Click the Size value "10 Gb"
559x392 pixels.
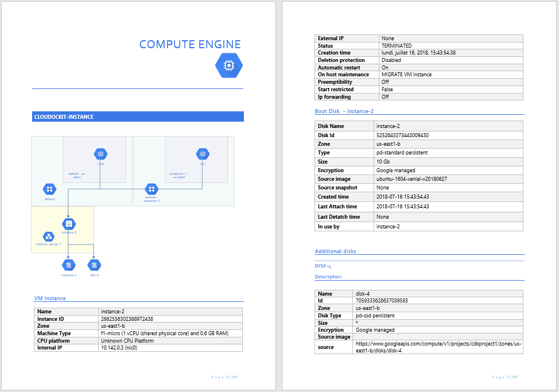pyautogui.click(x=383, y=162)
